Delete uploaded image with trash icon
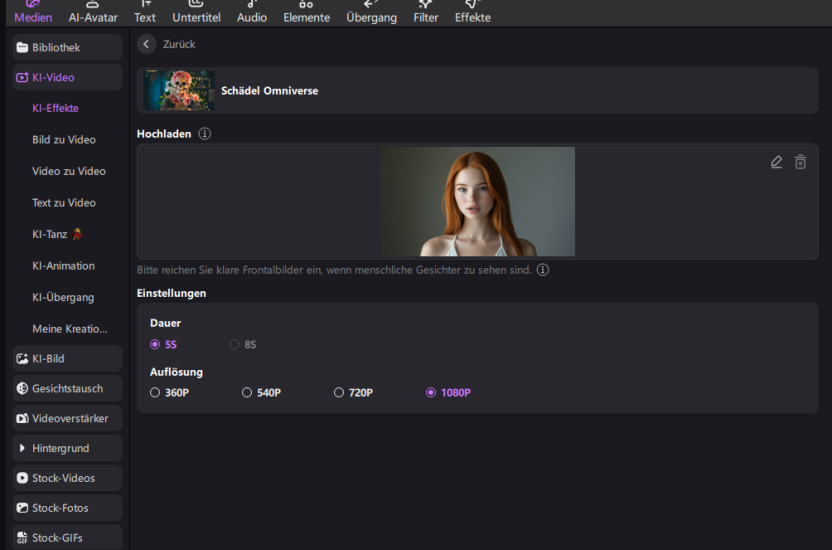Screen dimensions: 832x550 point(800,162)
